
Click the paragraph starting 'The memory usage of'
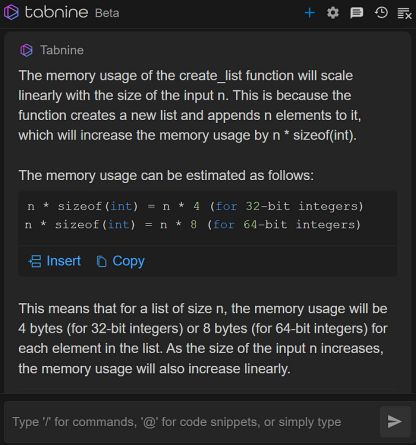190,105
